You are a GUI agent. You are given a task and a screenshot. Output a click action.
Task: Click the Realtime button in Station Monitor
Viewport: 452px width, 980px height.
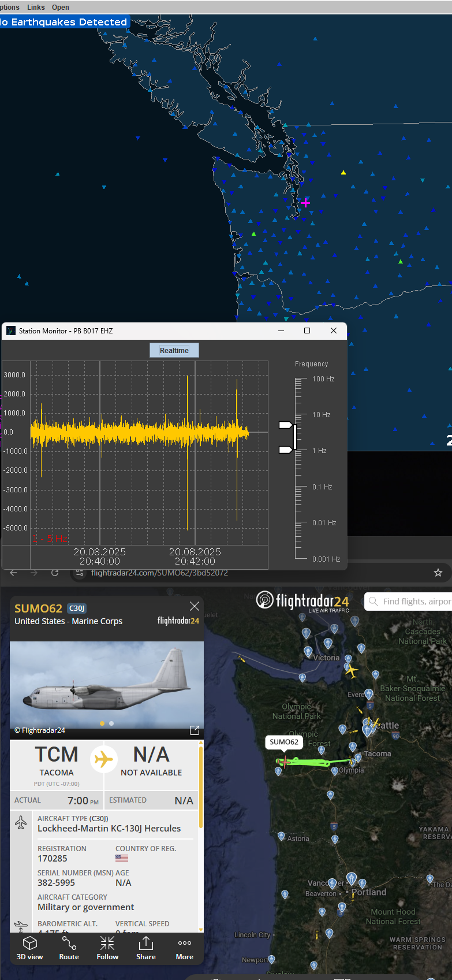click(x=174, y=350)
